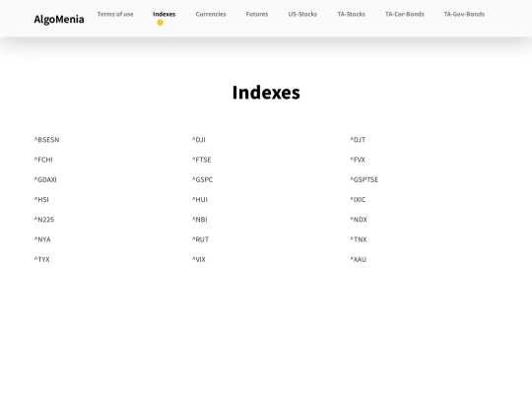The height and width of the screenshot is (399, 532).
Task: Navigate to US-Stocks
Action: point(302,14)
